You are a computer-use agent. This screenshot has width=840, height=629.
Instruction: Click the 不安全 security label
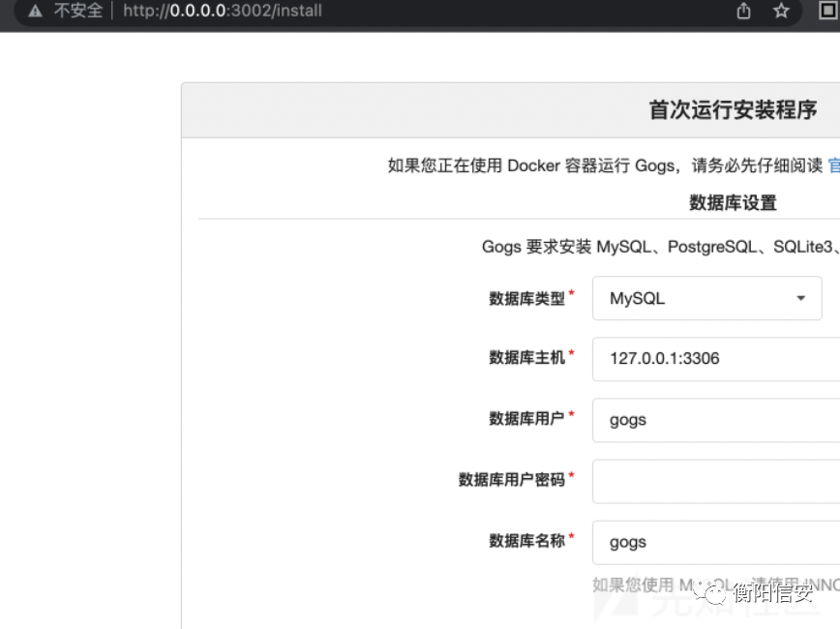78,11
